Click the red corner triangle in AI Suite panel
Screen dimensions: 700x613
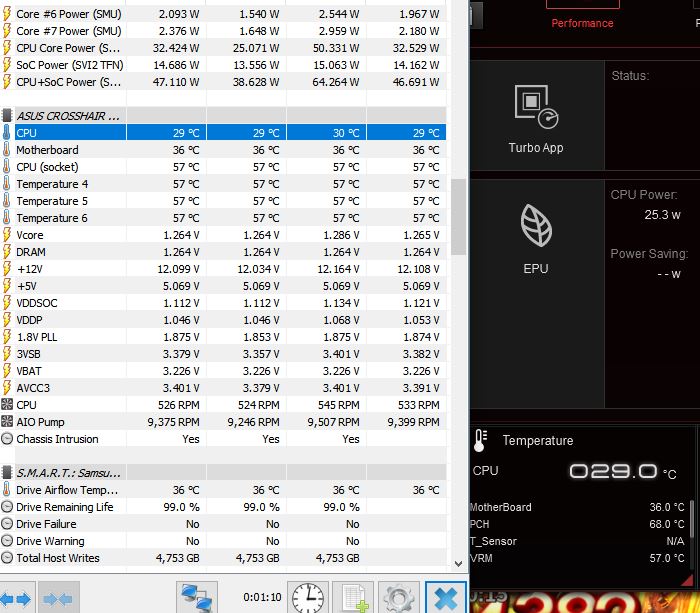pyautogui.click(x=688, y=580)
